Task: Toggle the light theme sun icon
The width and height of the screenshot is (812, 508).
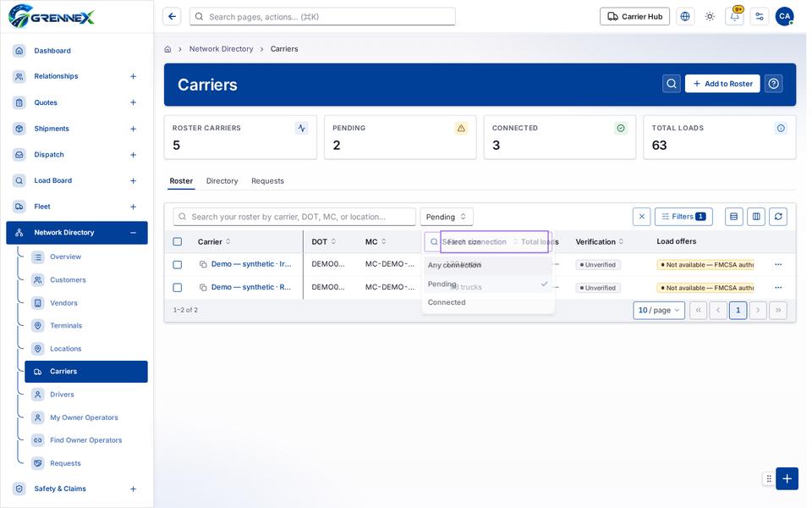Action: (710, 17)
